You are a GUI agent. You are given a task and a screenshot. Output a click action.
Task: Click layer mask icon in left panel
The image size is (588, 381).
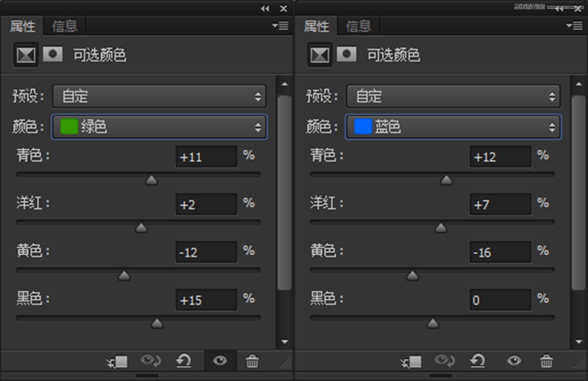(53, 54)
